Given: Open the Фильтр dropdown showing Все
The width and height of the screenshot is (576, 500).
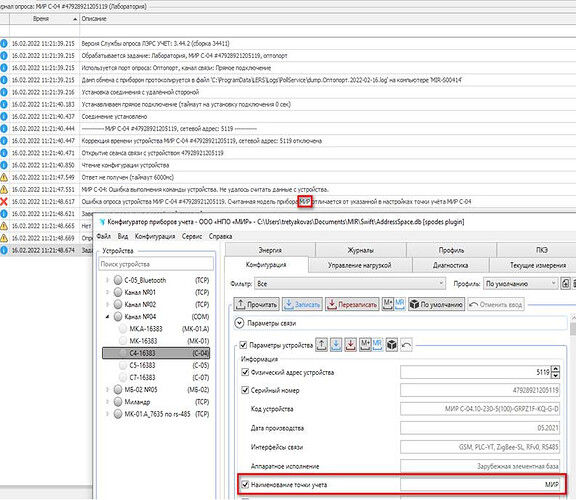Looking at the screenshot, I should (350, 284).
